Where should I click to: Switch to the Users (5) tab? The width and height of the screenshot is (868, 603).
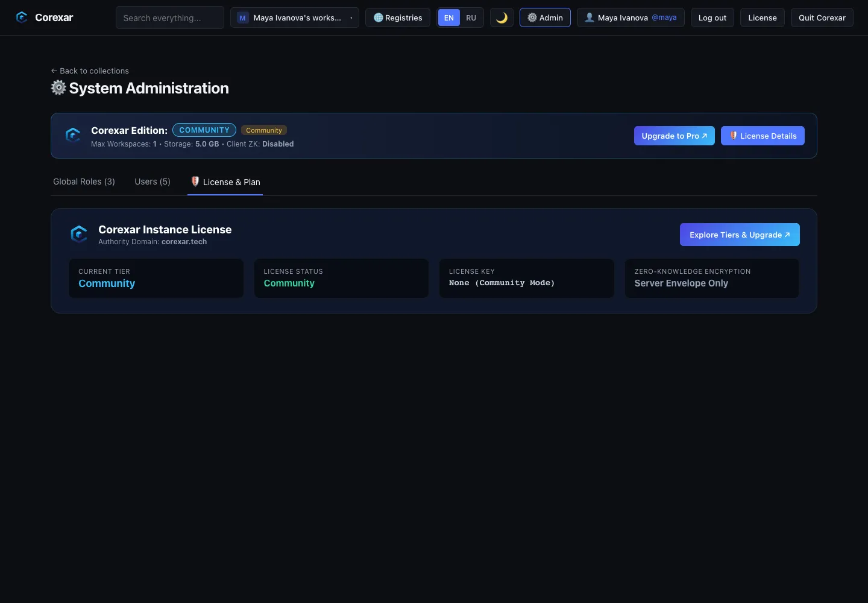click(x=153, y=182)
